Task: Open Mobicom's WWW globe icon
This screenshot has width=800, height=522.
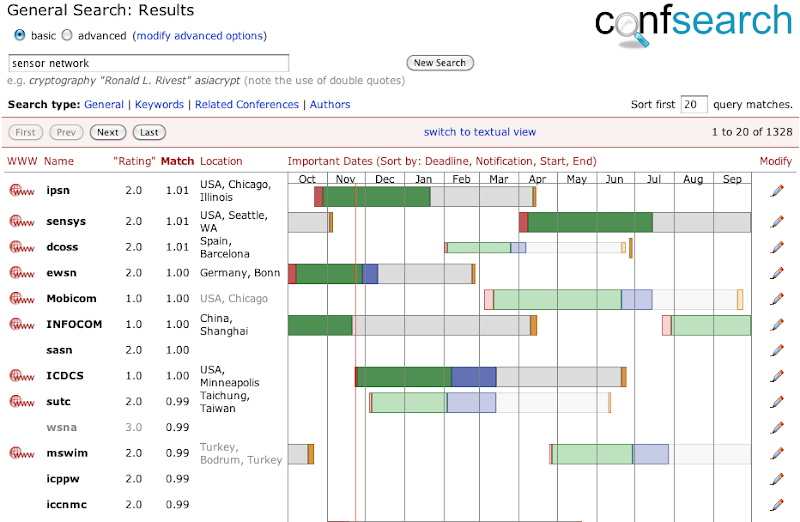Action: [x=22, y=299]
